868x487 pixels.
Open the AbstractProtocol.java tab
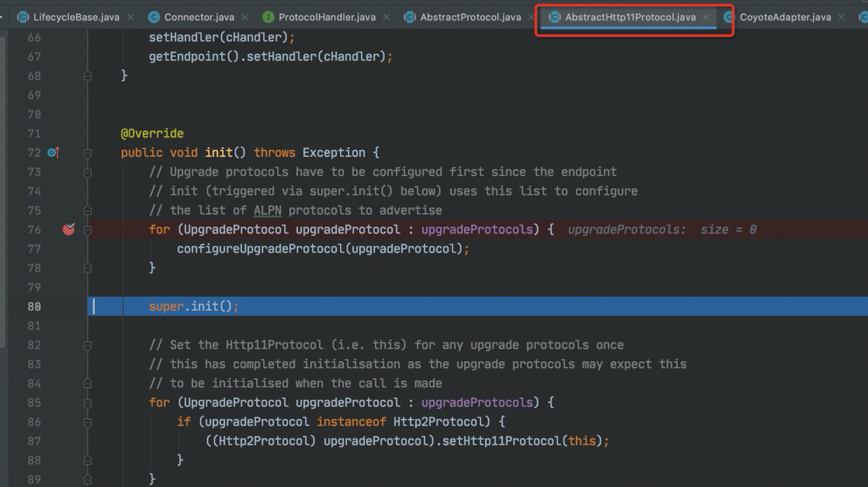471,17
